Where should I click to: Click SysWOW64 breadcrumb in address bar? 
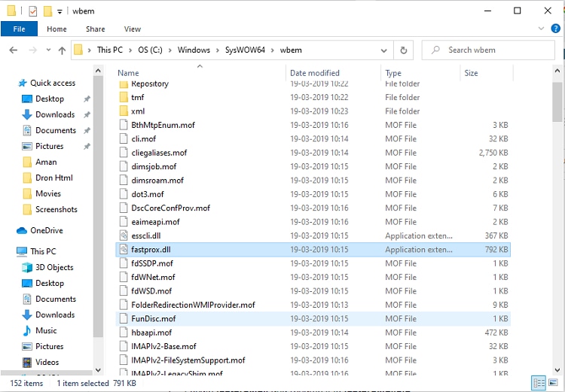245,50
